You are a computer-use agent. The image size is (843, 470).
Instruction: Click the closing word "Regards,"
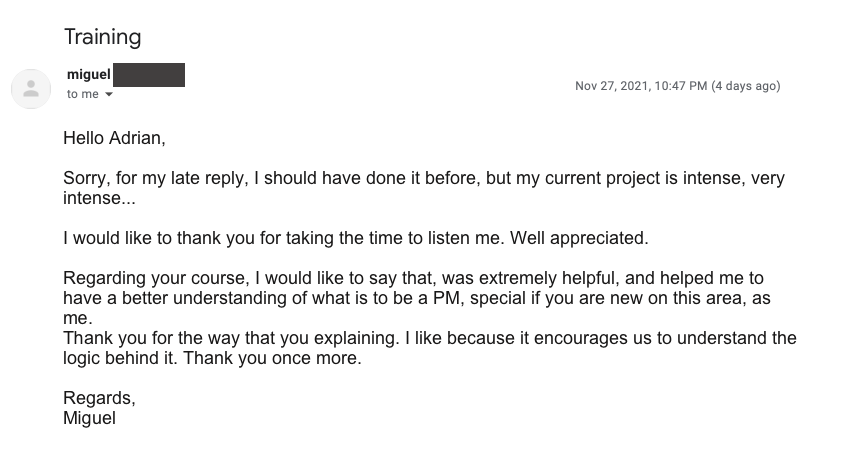(x=99, y=398)
